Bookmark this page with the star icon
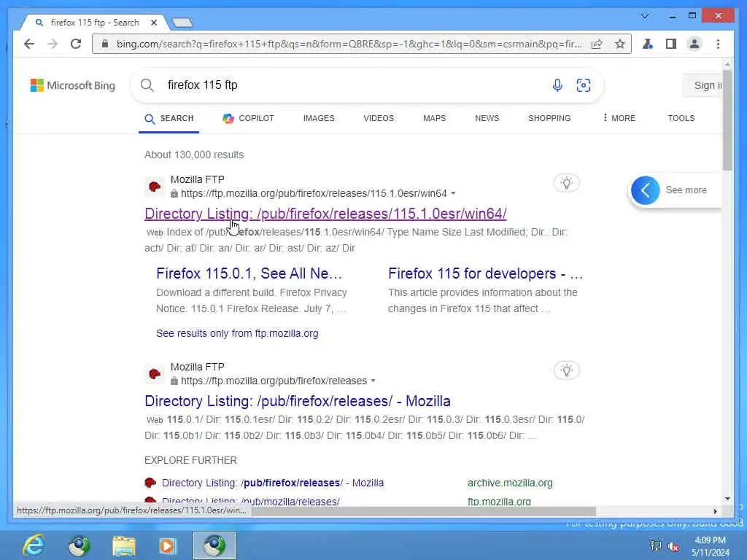747x560 pixels. pyautogui.click(x=619, y=44)
